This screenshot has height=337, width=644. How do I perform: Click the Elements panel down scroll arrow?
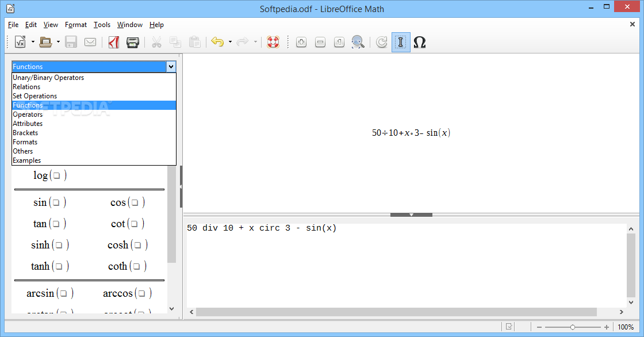coord(172,309)
